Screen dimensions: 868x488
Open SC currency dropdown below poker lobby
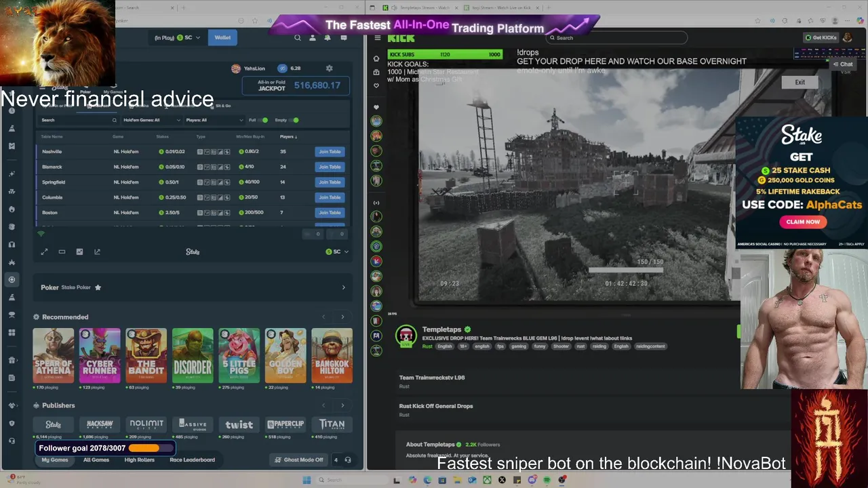(337, 251)
